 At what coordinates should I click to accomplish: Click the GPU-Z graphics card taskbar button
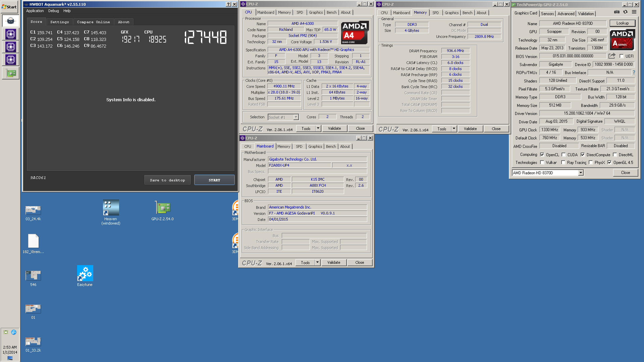point(10,73)
